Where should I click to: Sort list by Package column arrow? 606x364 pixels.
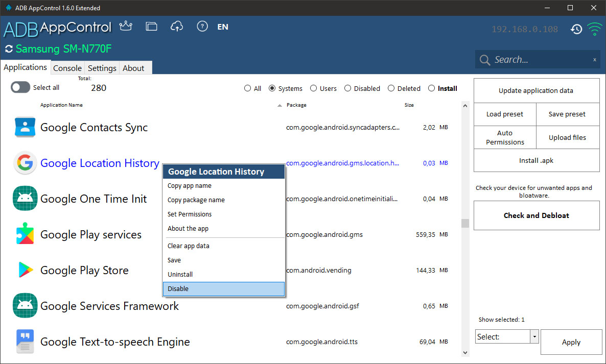279,106
